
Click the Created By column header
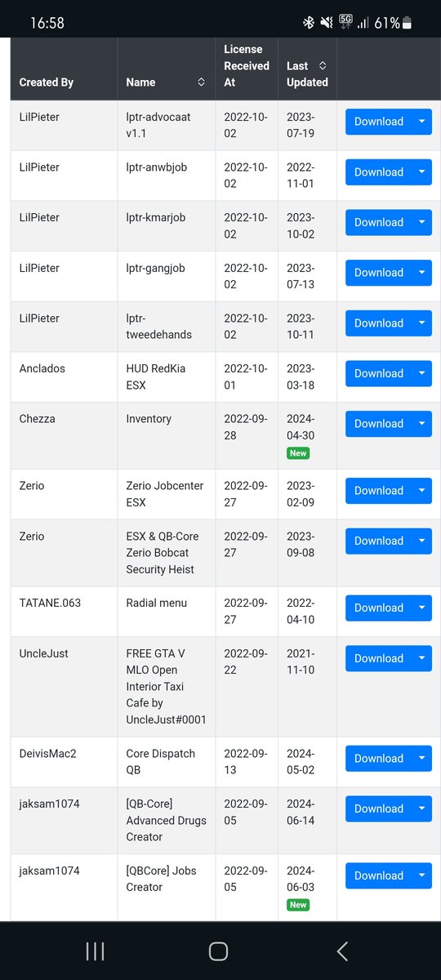coord(47,82)
